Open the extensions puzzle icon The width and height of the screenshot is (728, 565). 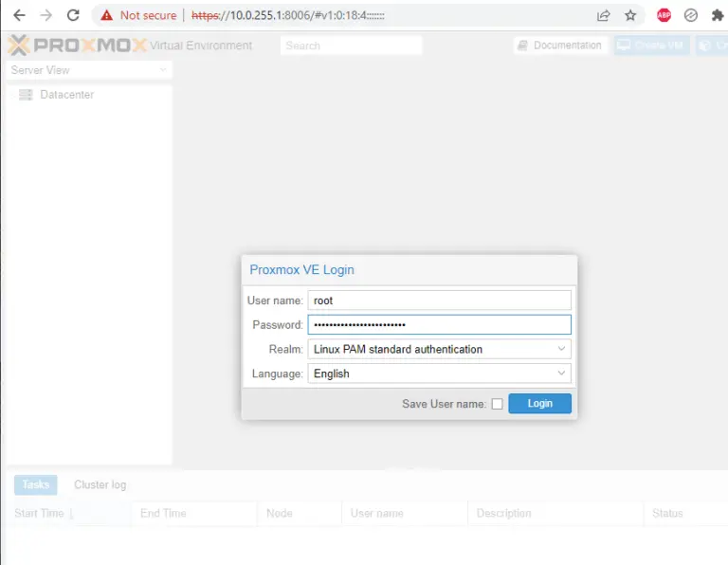click(x=718, y=15)
